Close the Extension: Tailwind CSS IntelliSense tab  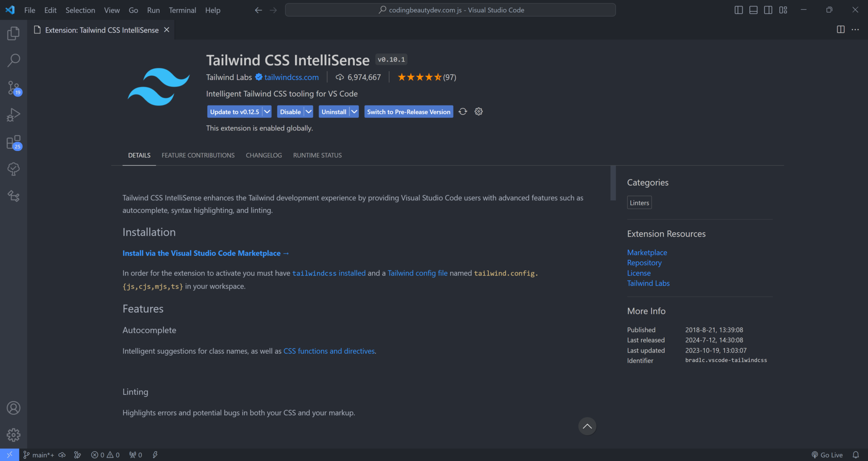pyautogui.click(x=167, y=30)
